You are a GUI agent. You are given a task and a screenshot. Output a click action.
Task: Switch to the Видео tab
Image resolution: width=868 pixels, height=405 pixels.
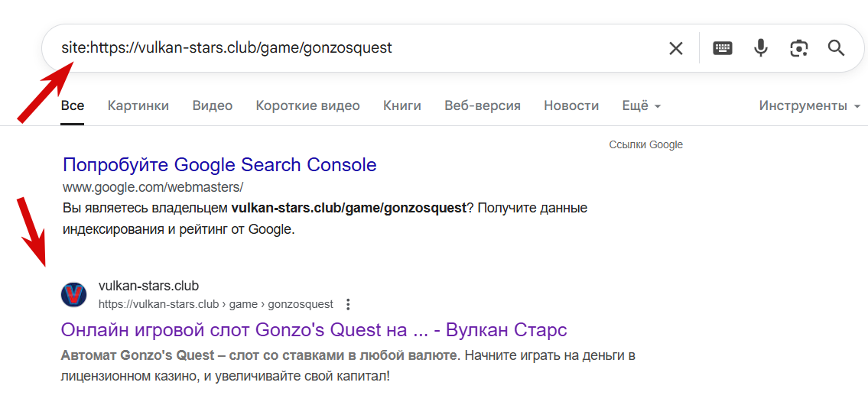pyautogui.click(x=213, y=105)
